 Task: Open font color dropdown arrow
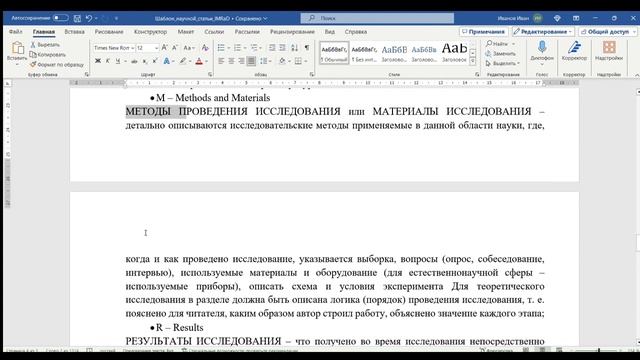(x=207, y=61)
